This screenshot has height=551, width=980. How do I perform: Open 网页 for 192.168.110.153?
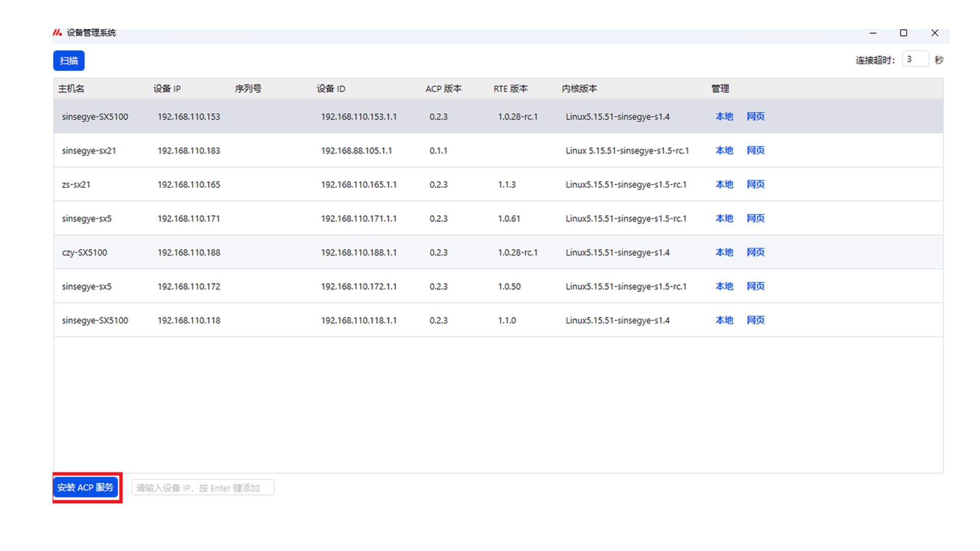pos(755,116)
